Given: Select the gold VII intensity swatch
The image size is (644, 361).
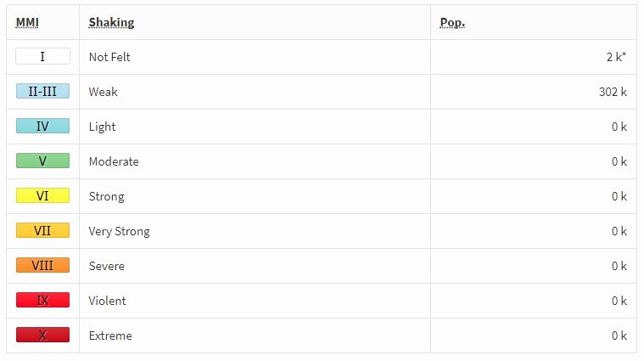Looking at the screenshot, I should coord(42,230).
